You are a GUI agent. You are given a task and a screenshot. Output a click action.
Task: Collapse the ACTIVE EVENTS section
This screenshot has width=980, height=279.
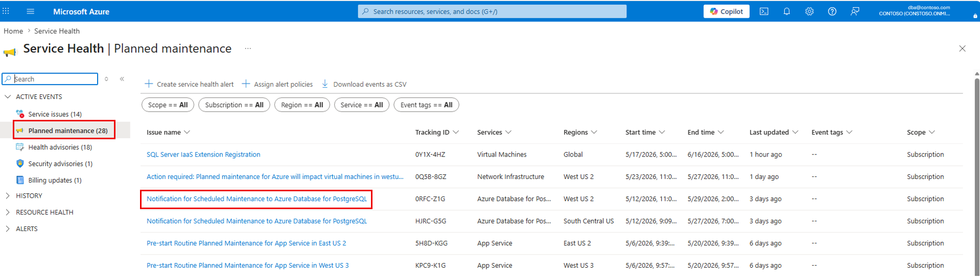click(8, 96)
